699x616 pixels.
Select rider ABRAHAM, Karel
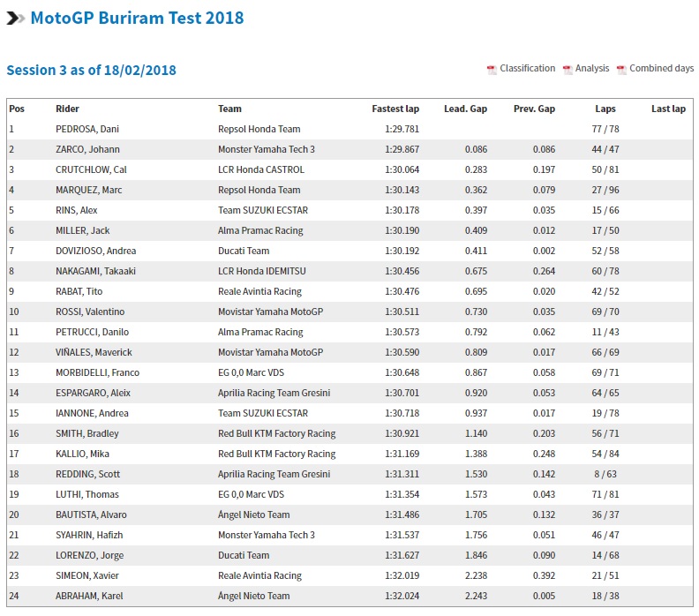click(x=89, y=596)
